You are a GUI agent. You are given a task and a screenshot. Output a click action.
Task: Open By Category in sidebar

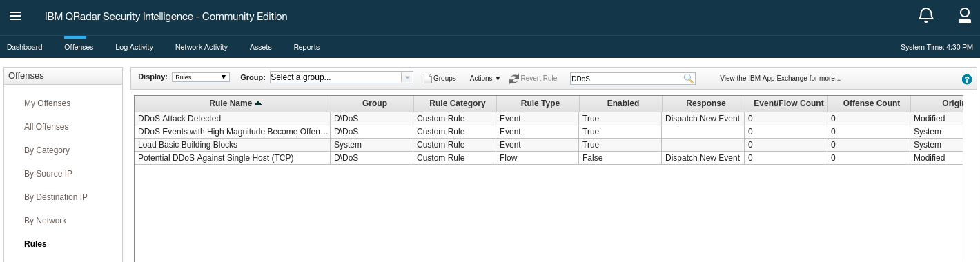pyautogui.click(x=47, y=150)
